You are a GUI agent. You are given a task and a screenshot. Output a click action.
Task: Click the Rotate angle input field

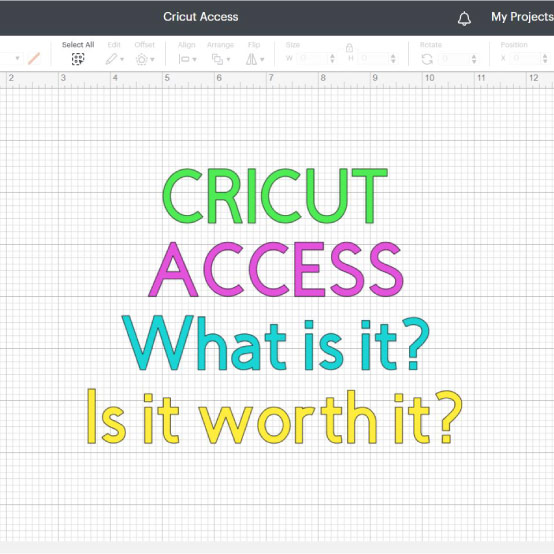(x=454, y=58)
